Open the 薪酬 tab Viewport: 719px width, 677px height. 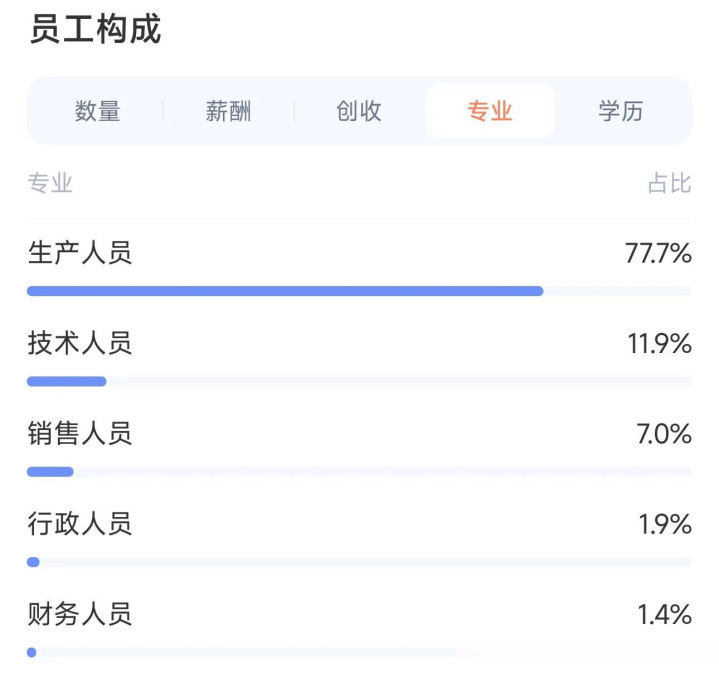tap(229, 111)
